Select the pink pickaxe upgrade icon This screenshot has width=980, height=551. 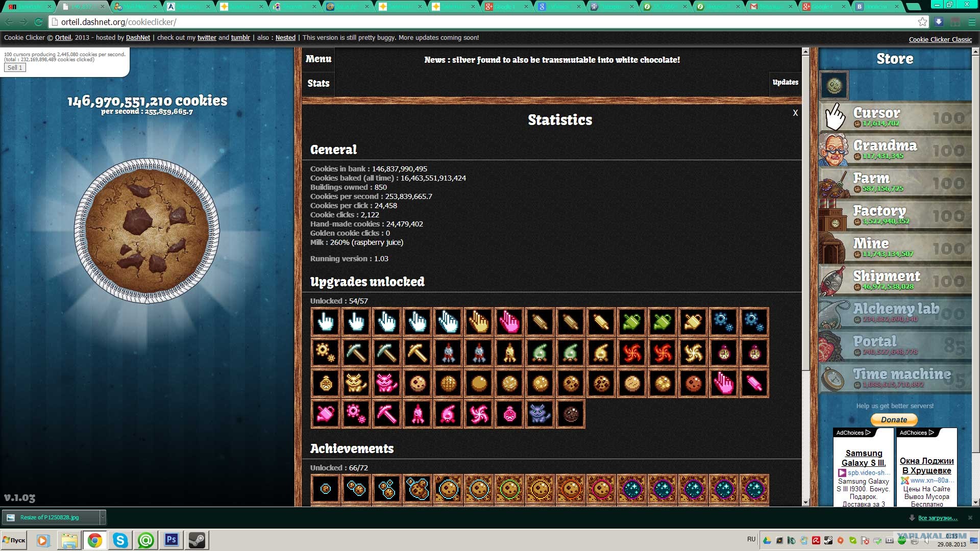coord(387,414)
